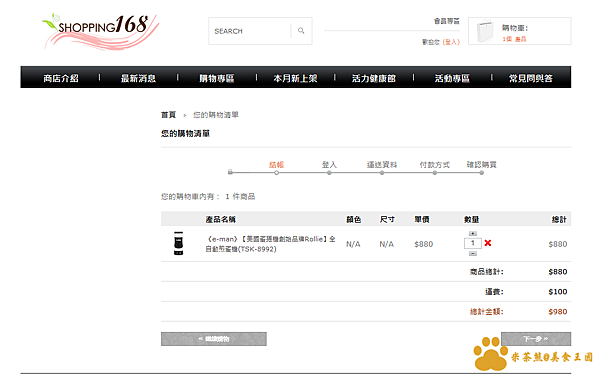Click the 繼續購物 button
Viewport: 600px width, 380px height.
point(214,339)
